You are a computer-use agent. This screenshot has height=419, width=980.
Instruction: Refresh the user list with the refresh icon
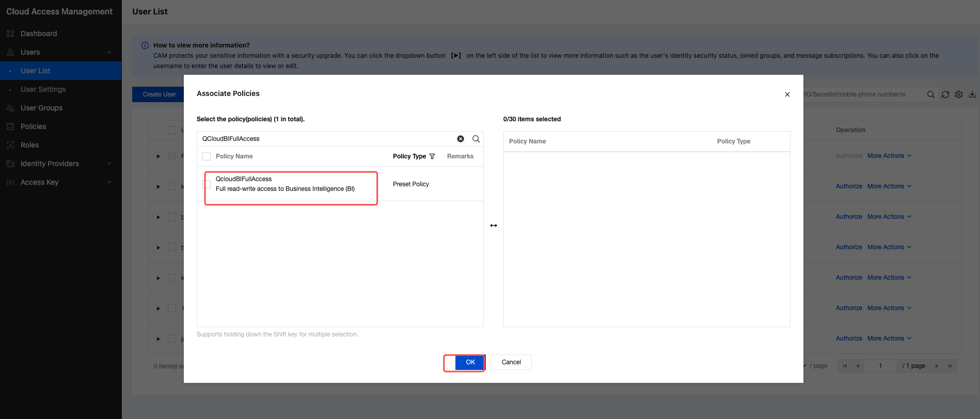945,94
